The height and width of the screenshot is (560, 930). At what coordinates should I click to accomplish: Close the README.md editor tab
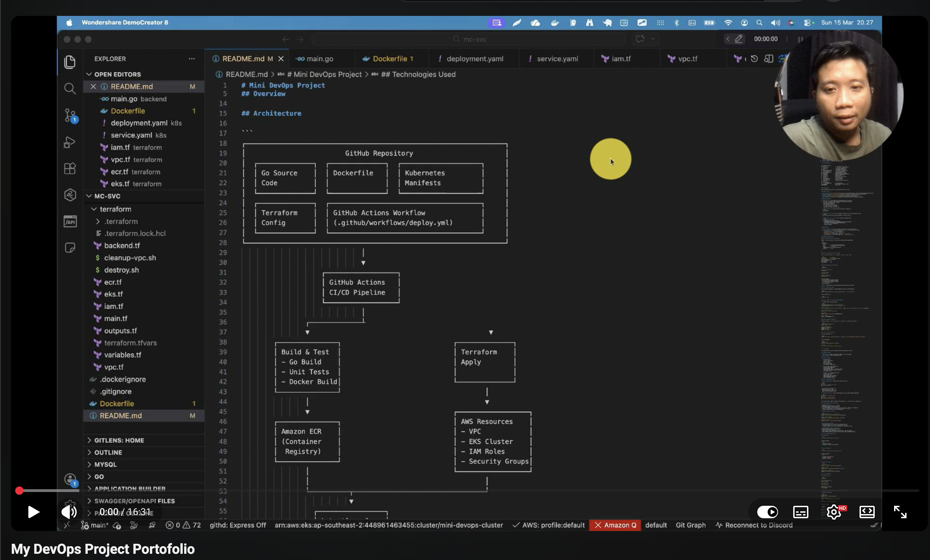pyautogui.click(x=281, y=59)
